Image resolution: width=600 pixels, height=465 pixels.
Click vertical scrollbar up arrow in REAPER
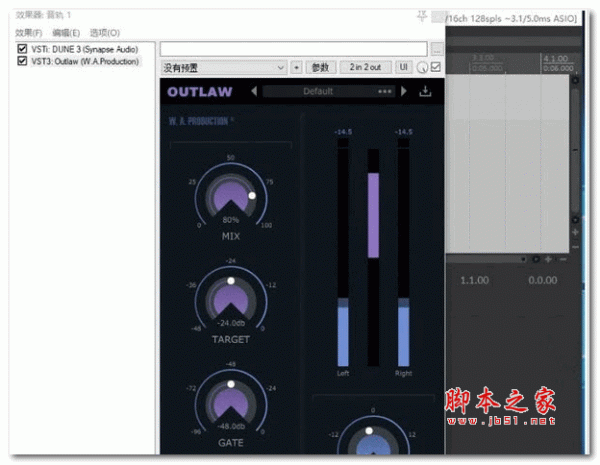click(x=575, y=81)
